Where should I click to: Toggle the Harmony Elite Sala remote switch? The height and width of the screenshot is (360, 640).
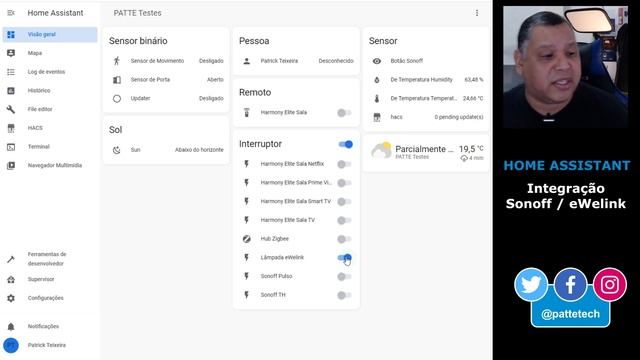pyautogui.click(x=344, y=113)
